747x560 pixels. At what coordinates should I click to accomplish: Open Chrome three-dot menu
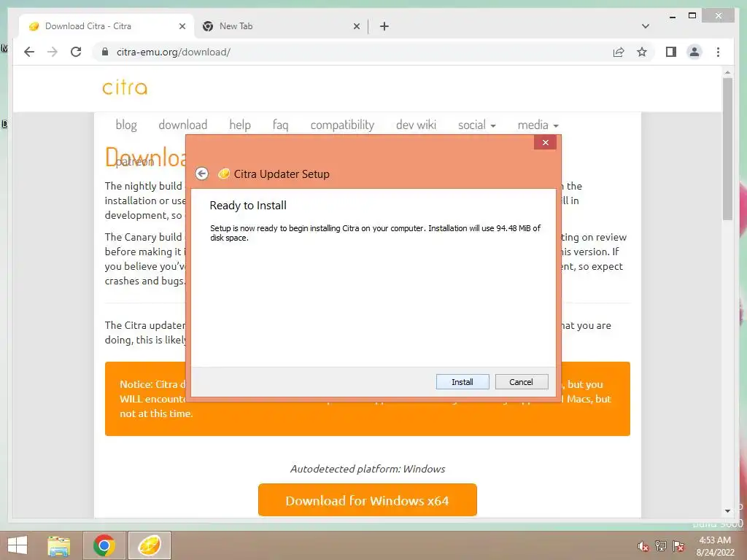tap(718, 52)
